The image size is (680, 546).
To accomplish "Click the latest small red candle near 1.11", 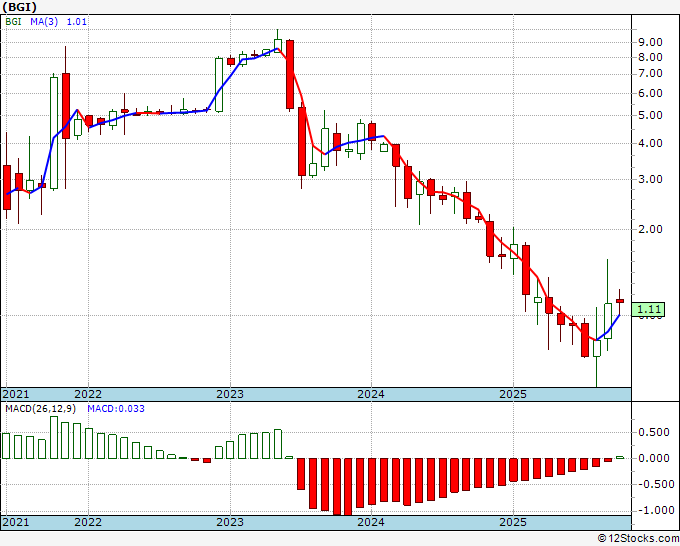I will pos(620,301).
